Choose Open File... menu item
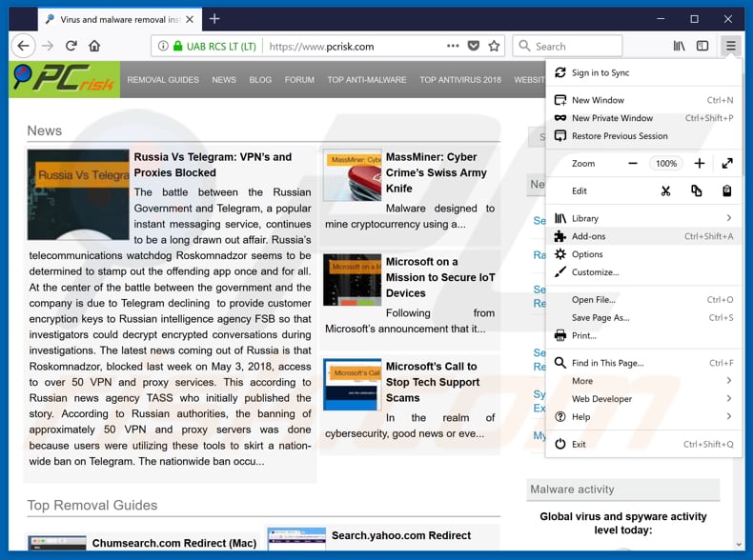This screenshot has height=560, width=753. coord(643,299)
